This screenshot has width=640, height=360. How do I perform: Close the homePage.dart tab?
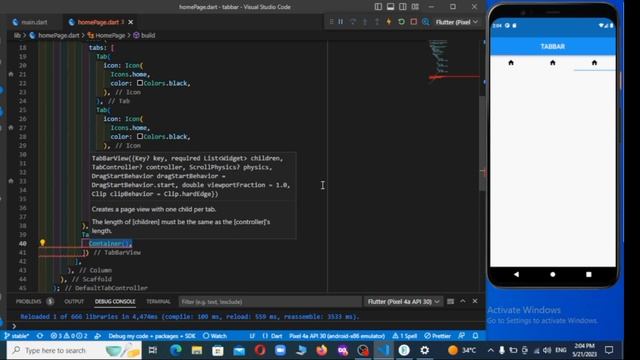click(131, 22)
